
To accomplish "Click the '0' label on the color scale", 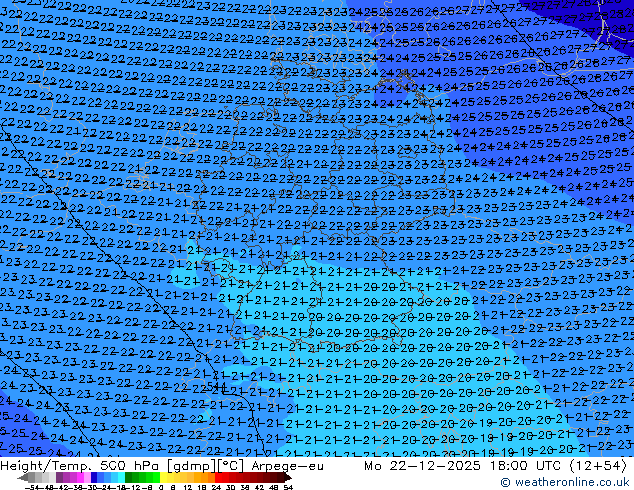I will tap(161, 487).
